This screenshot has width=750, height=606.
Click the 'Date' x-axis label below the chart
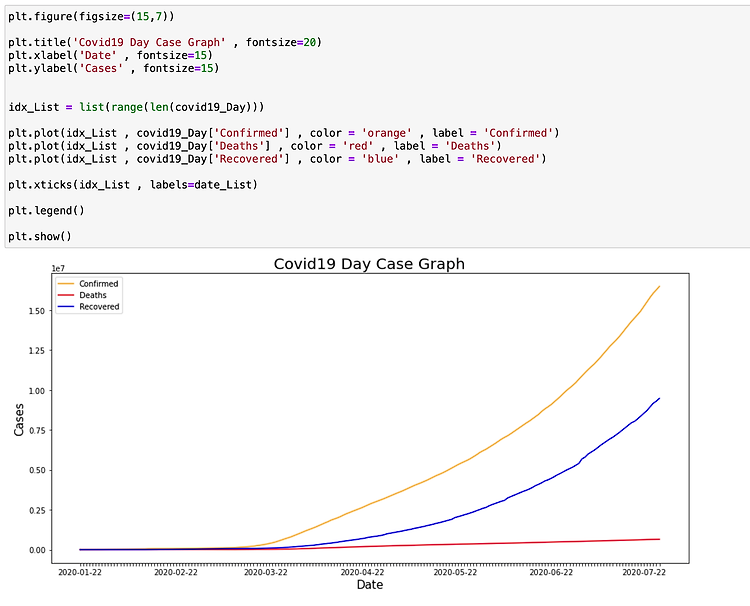[x=370, y=584]
